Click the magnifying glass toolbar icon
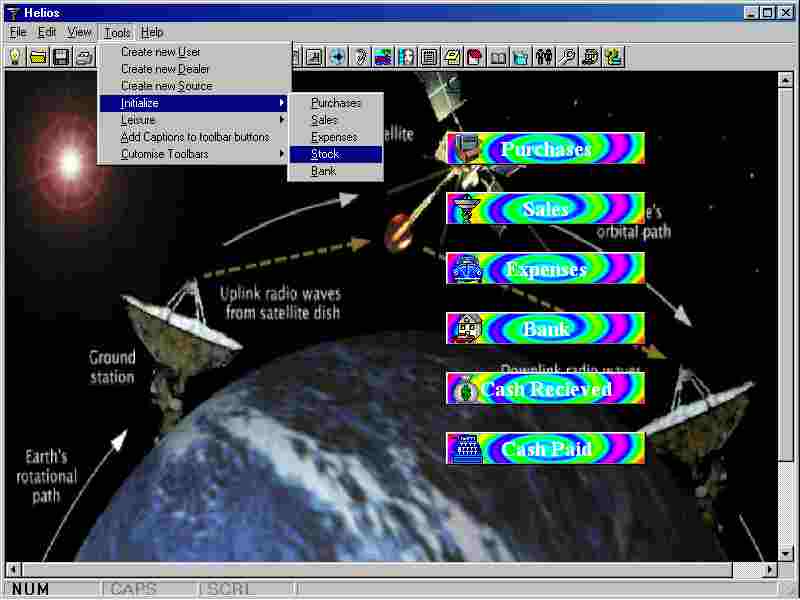The width and height of the screenshot is (800, 600). click(567, 57)
